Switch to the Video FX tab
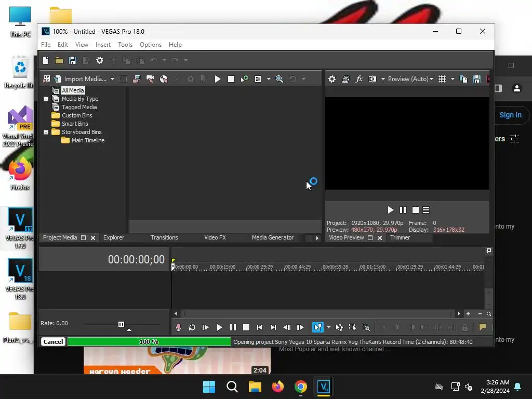 215,237
